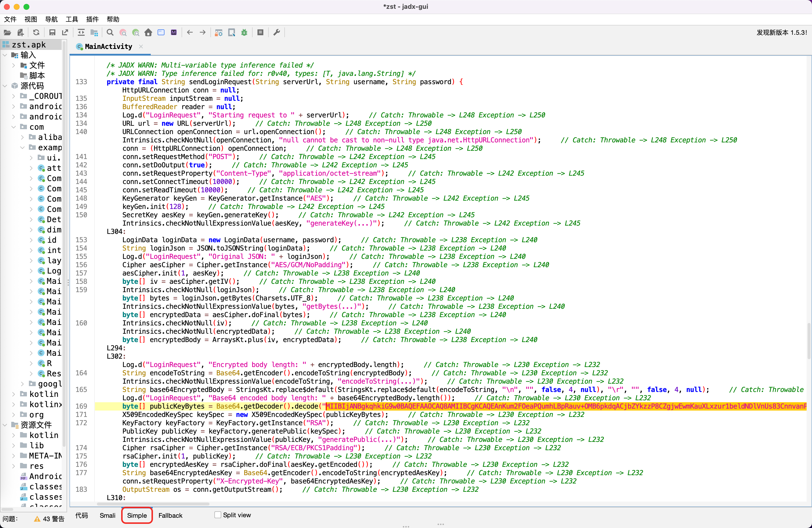Image resolution: width=812 pixels, height=528 pixels.
Task: Click the 发现新版本 1.5.3 notice
Action: 781,33
